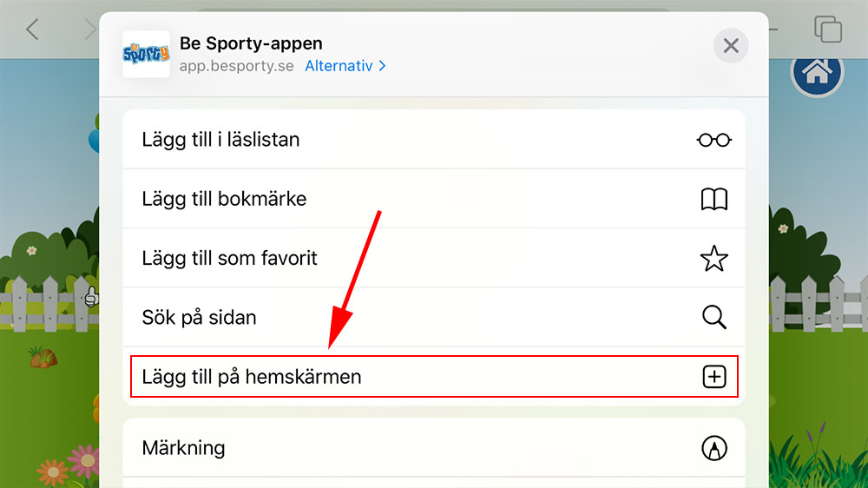The height and width of the screenshot is (488, 868).
Task: Open the "Märkning" option
Action: click(x=183, y=448)
